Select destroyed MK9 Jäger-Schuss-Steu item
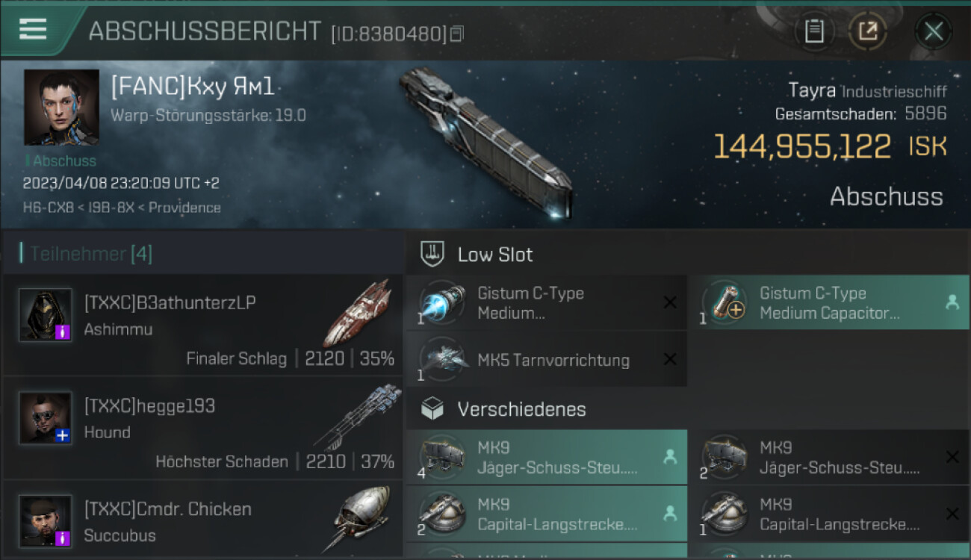Image resolution: width=971 pixels, height=560 pixels. click(828, 457)
